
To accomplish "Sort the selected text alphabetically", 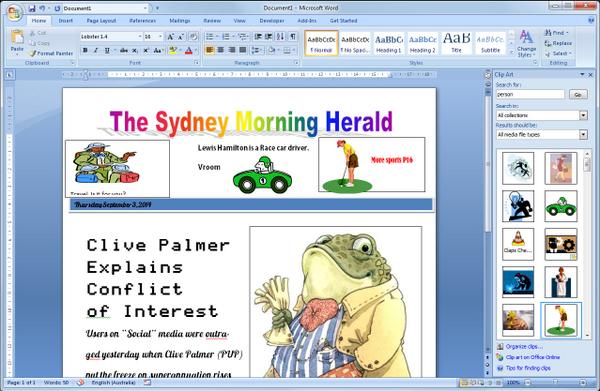I will (280, 37).
